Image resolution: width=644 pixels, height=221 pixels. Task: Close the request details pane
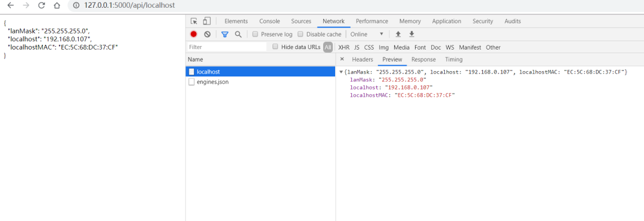coord(342,59)
